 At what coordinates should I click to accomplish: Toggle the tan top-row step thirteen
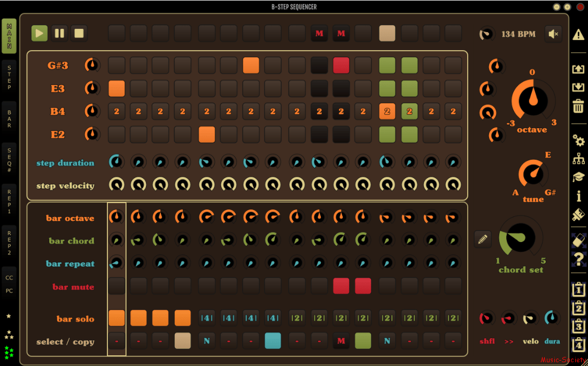tap(387, 33)
